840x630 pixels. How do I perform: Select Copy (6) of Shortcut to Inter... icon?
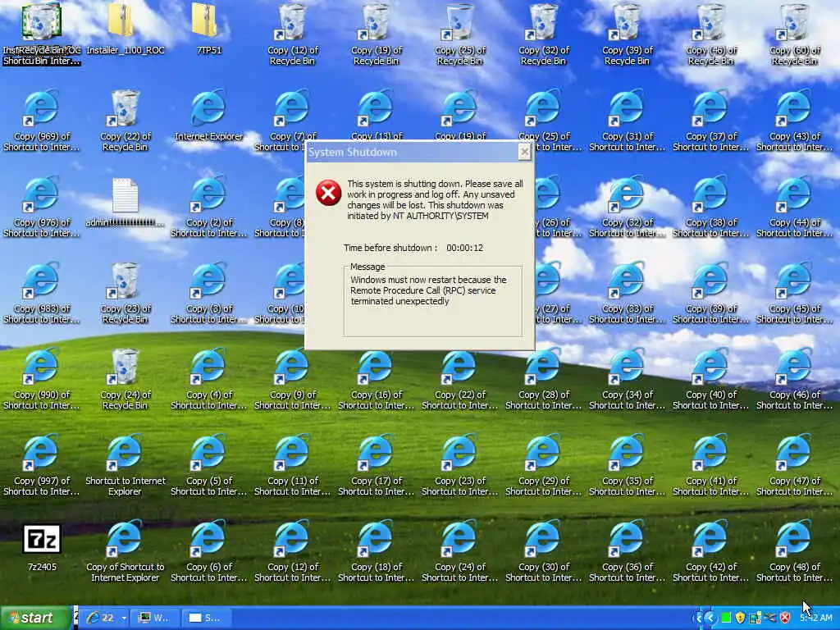[209, 552]
